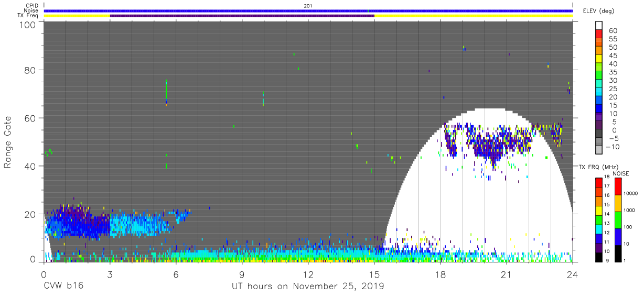Click the black bottom segment of NOISE colorbar
This screenshot has width=644, height=297.
click(x=618, y=252)
